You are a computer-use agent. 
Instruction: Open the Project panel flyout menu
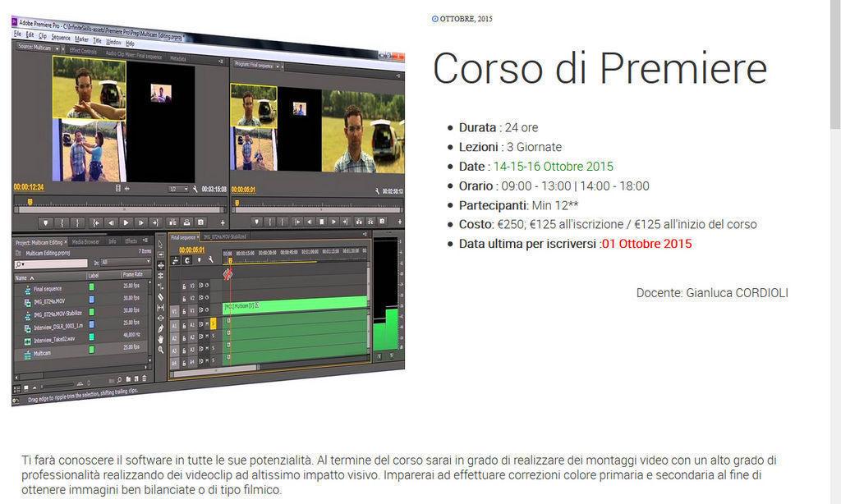pos(146,242)
